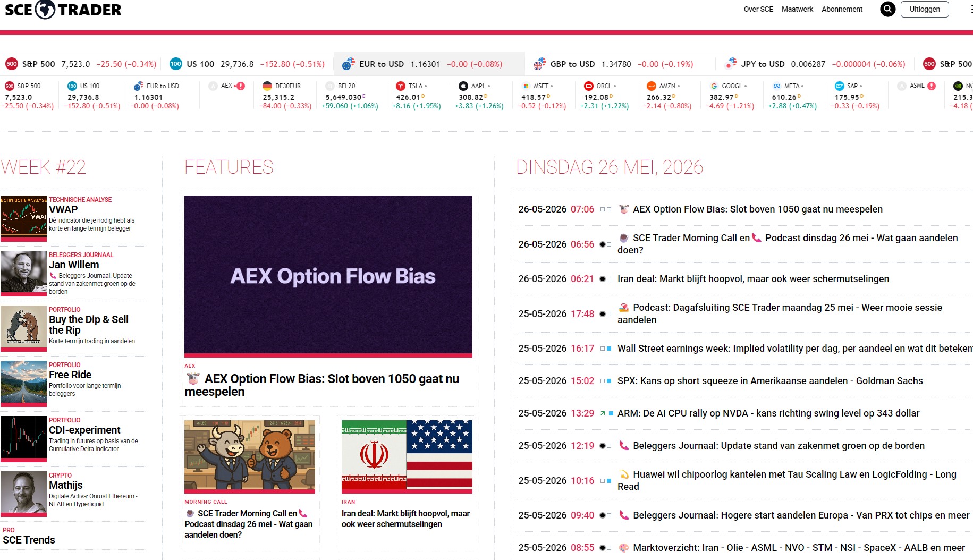
Task: Click the red warning icon beside AEX
Action: [241, 86]
